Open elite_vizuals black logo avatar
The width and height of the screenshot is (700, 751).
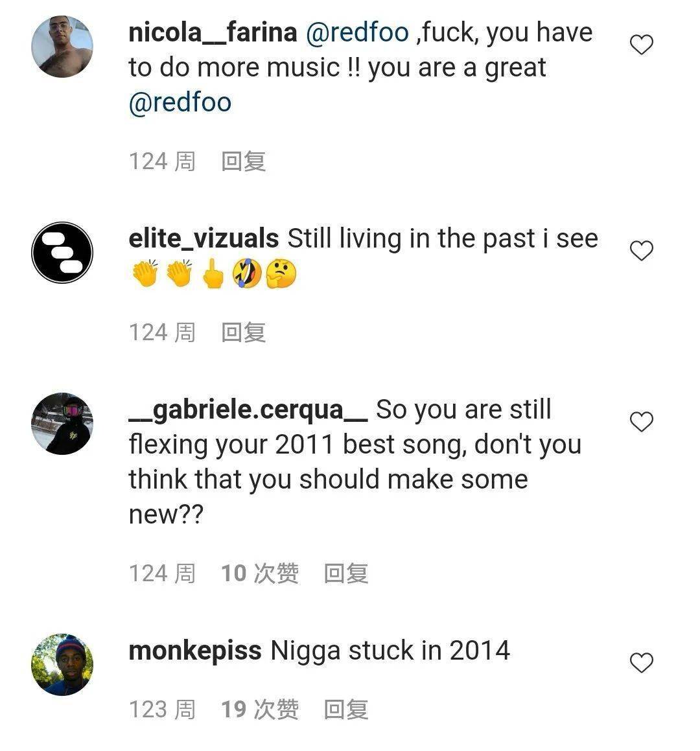[x=62, y=253]
